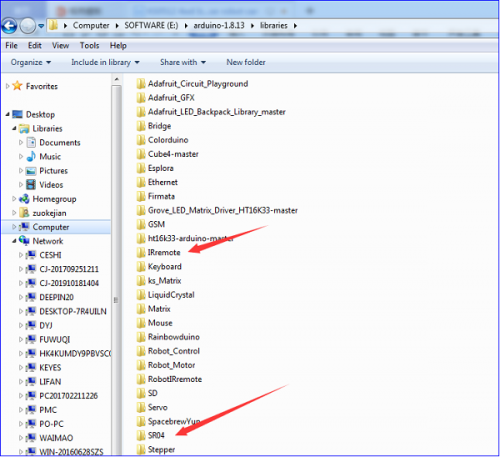This screenshot has width=500, height=457.
Task: Click the Servo folder icon
Action: click(141, 407)
